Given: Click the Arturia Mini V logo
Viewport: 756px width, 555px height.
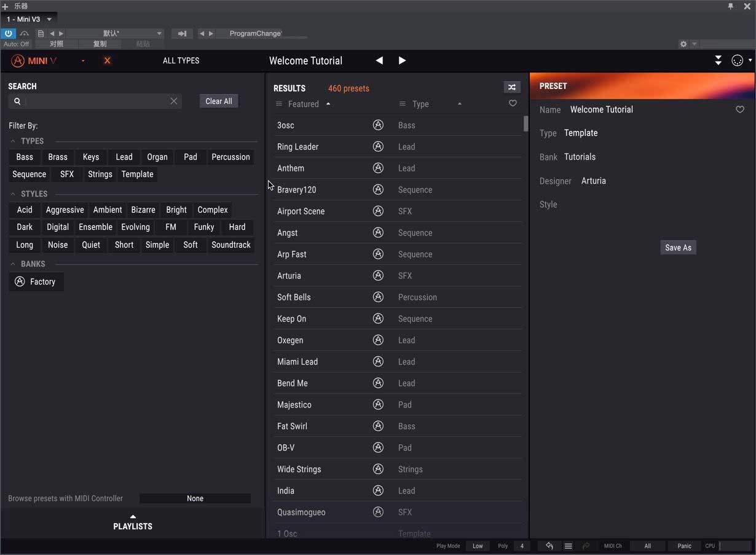Looking at the screenshot, I should pos(34,61).
